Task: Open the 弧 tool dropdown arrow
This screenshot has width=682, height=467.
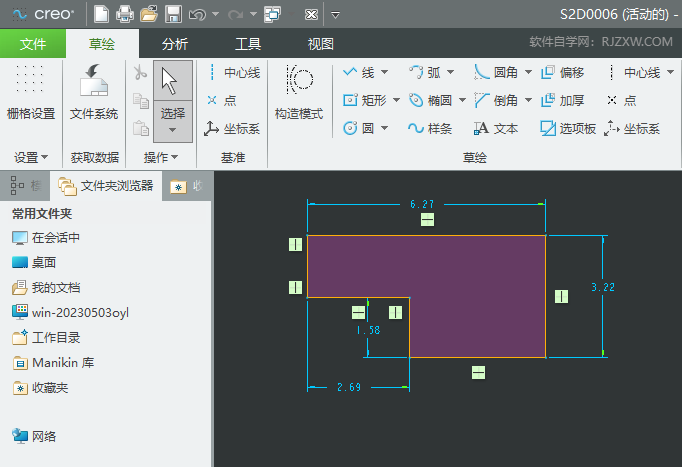Action: [x=451, y=72]
